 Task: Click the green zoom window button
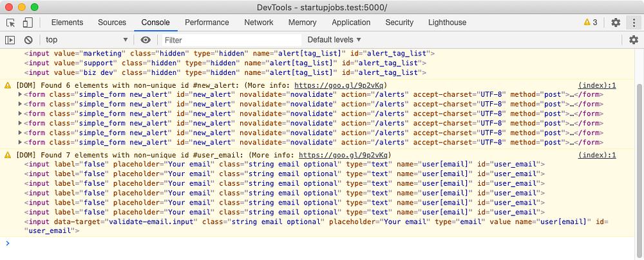(x=35, y=7)
